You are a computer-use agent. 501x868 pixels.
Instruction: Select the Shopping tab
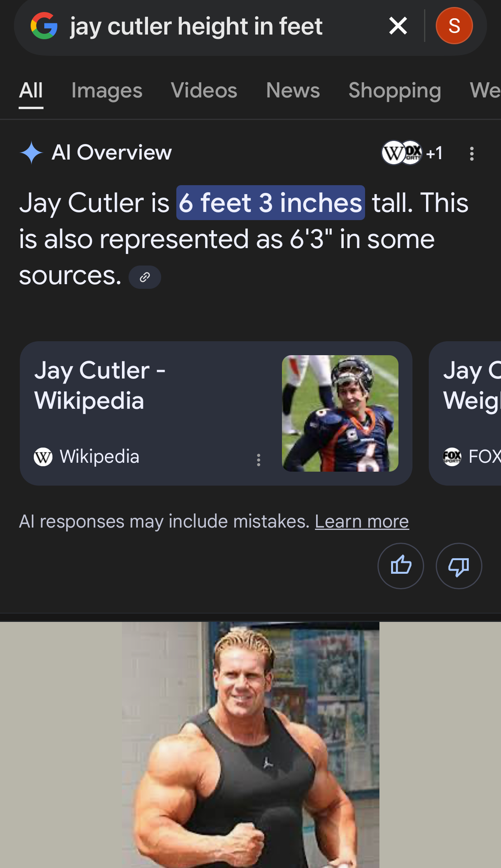click(395, 91)
